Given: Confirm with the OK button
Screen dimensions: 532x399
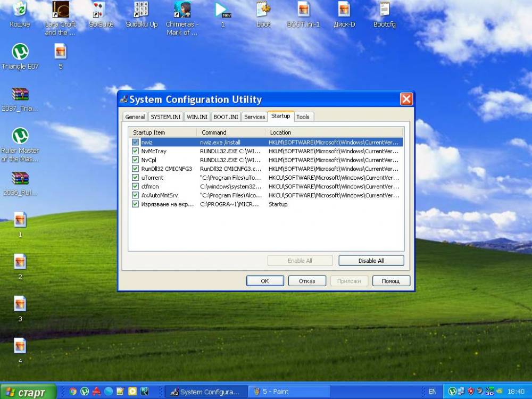Looking at the screenshot, I should click(265, 281).
